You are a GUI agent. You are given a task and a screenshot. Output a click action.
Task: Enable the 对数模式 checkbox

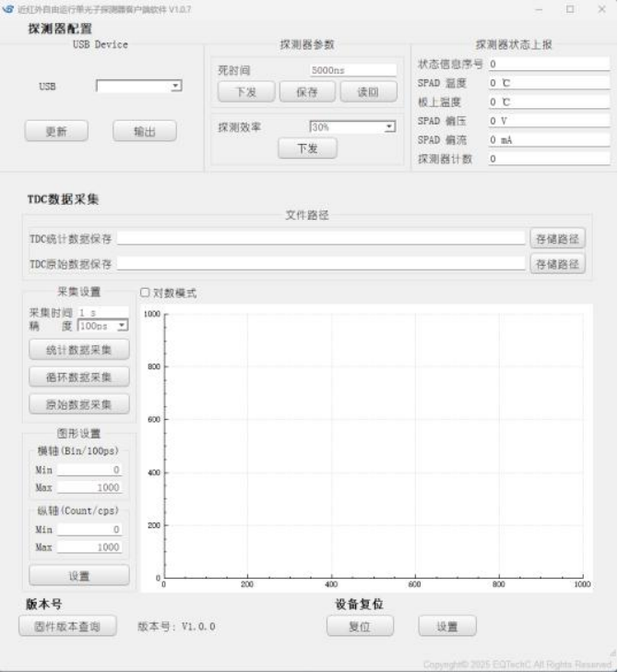(145, 294)
